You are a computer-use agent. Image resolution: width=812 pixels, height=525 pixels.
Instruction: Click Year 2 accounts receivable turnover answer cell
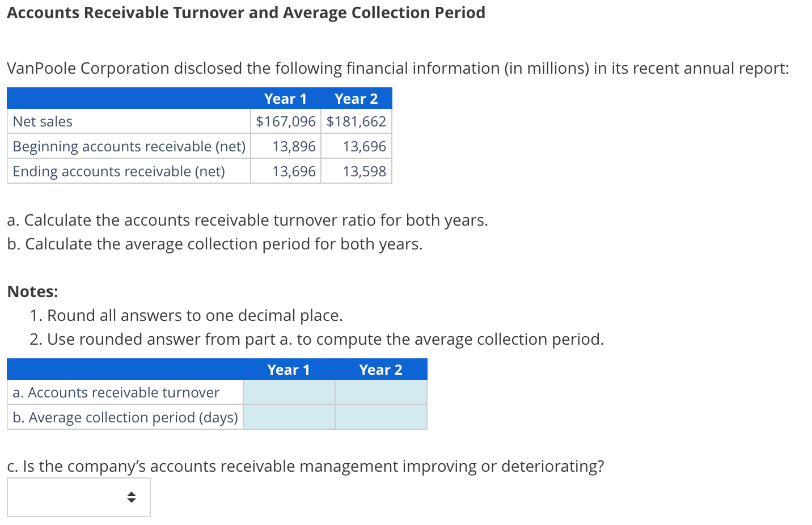pos(380,392)
